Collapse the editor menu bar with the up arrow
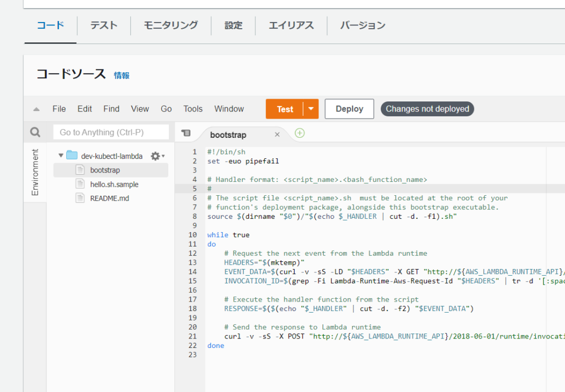This screenshot has width=565, height=392. click(35, 109)
